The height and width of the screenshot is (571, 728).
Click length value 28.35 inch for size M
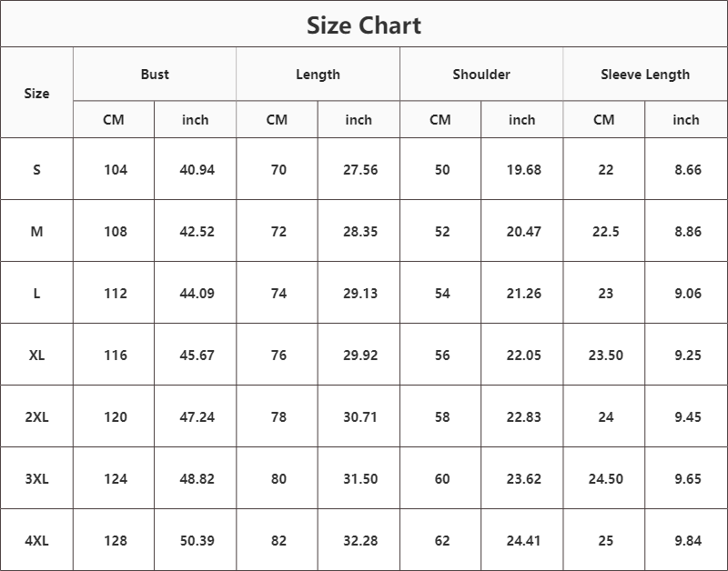(x=360, y=232)
